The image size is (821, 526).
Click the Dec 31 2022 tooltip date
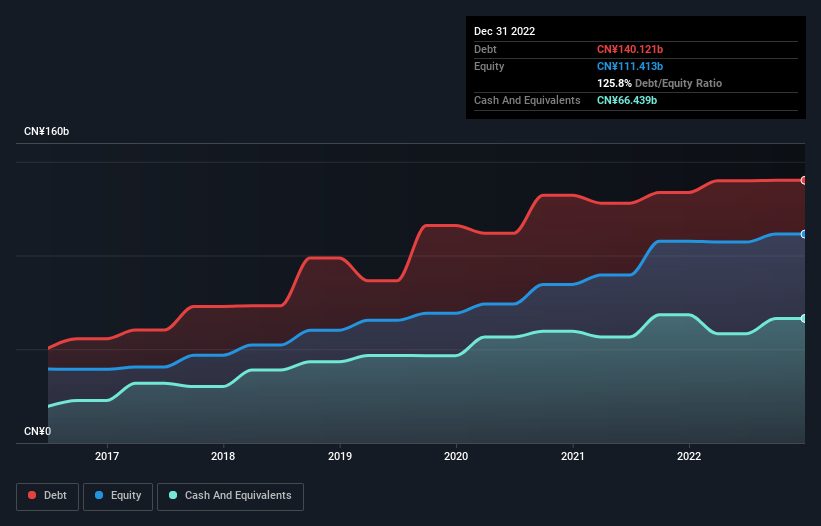505,31
